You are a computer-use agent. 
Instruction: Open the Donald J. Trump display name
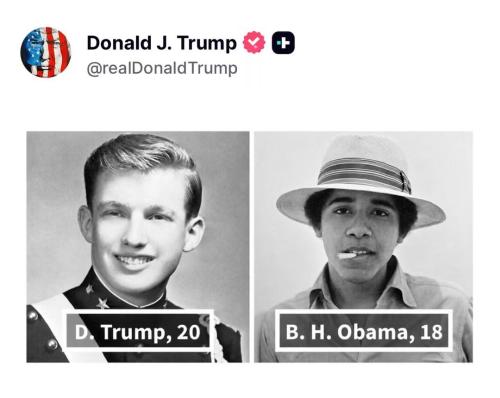pyautogui.click(x=162, y=43)
